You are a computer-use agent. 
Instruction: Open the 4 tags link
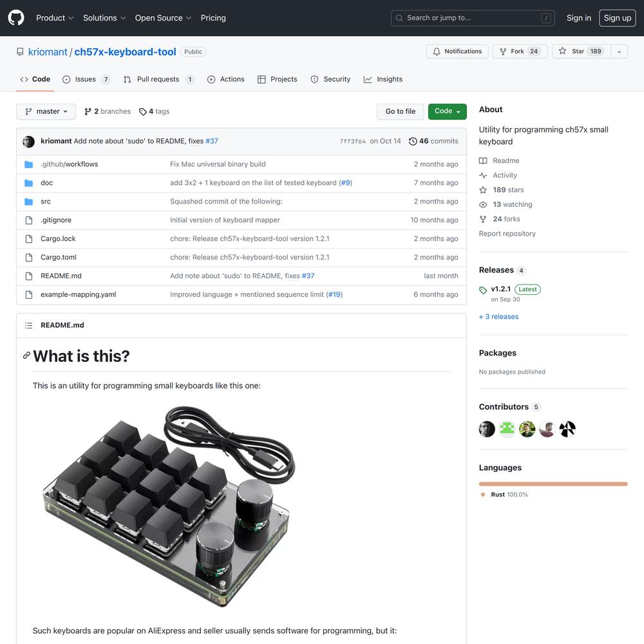click(x=155, y=111)
